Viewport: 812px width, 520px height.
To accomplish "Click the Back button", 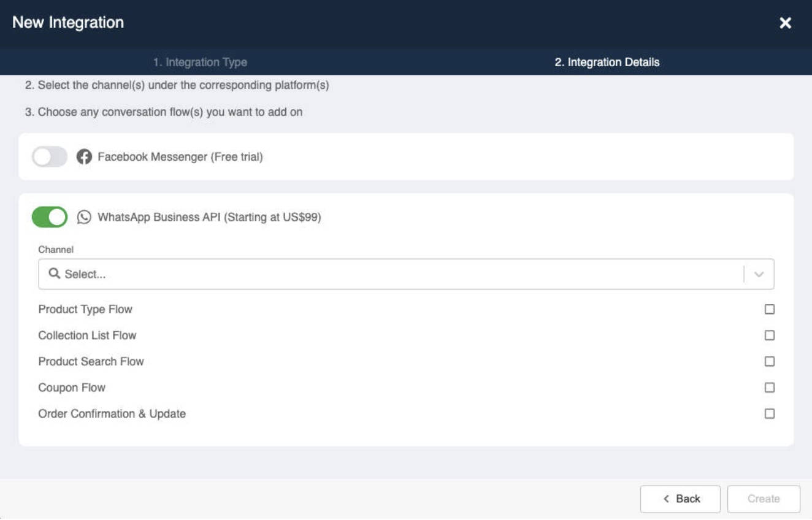I will 680,499.
